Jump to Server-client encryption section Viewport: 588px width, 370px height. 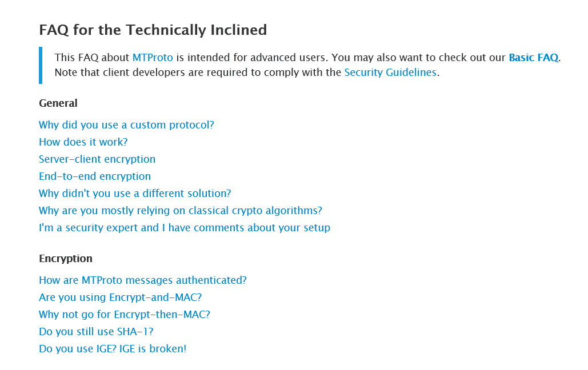click(x=97, y=159)
